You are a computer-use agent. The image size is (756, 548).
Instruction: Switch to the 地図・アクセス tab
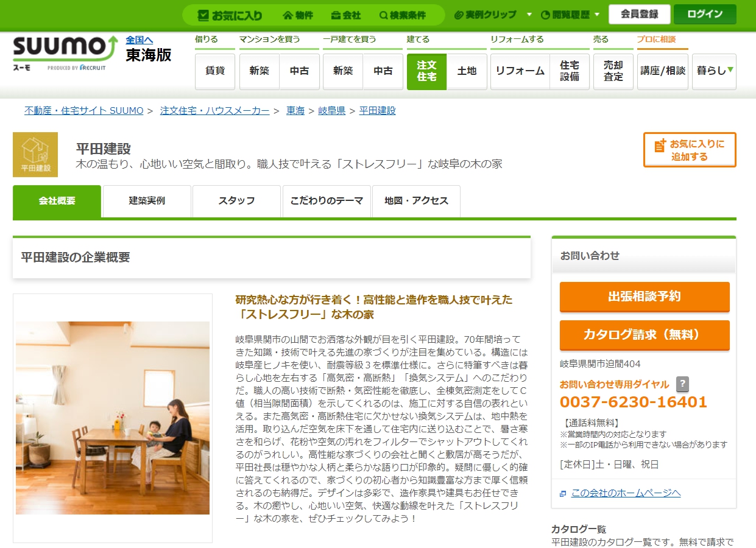416,201
